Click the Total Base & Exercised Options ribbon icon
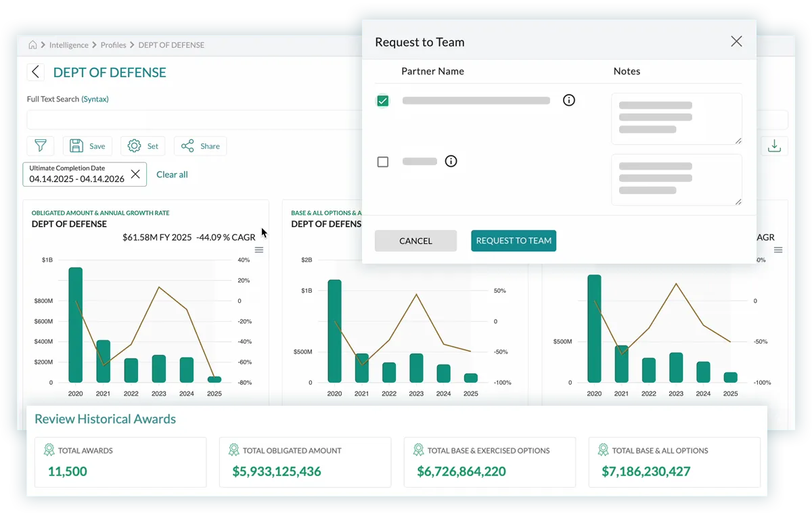Image resolution: width=812 pixels, height=516 pixels. 418,450
